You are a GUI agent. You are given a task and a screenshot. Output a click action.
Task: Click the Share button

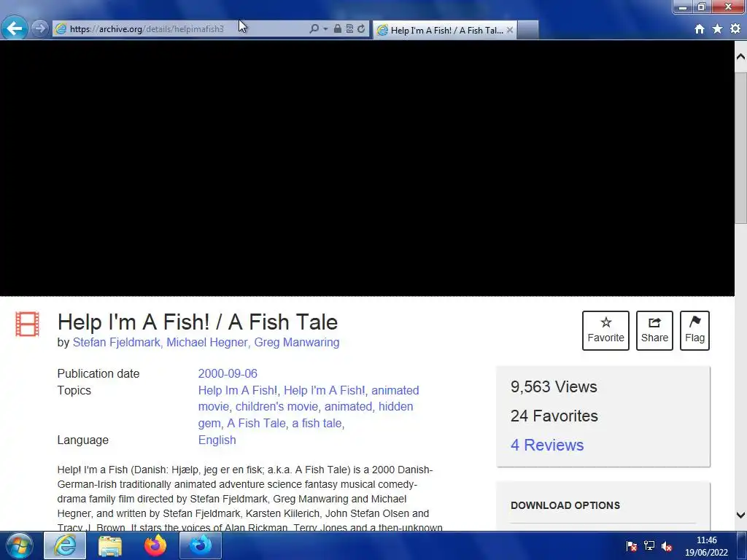pyautogui.click(x=654, y=330)
